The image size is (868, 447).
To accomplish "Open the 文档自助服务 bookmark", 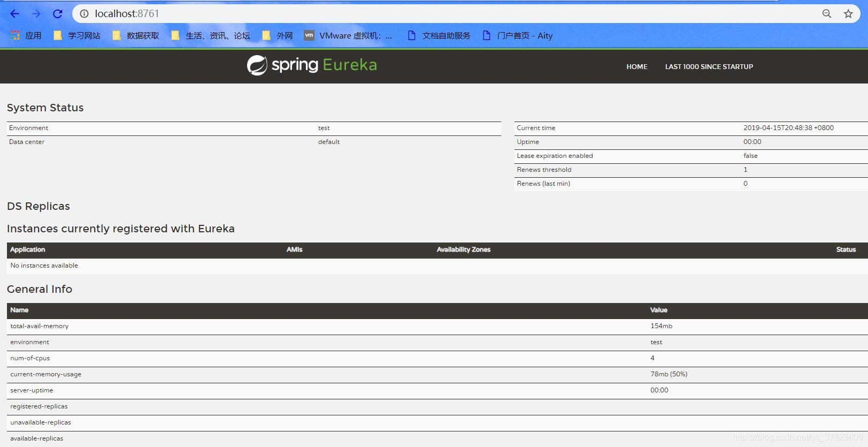I will (x=439, y=35).
